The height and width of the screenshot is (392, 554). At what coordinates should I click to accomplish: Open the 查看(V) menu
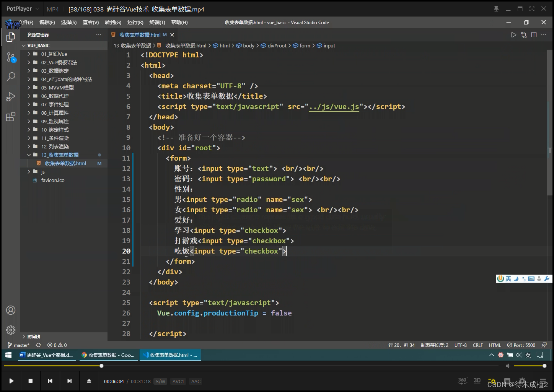tap(91, 23)
